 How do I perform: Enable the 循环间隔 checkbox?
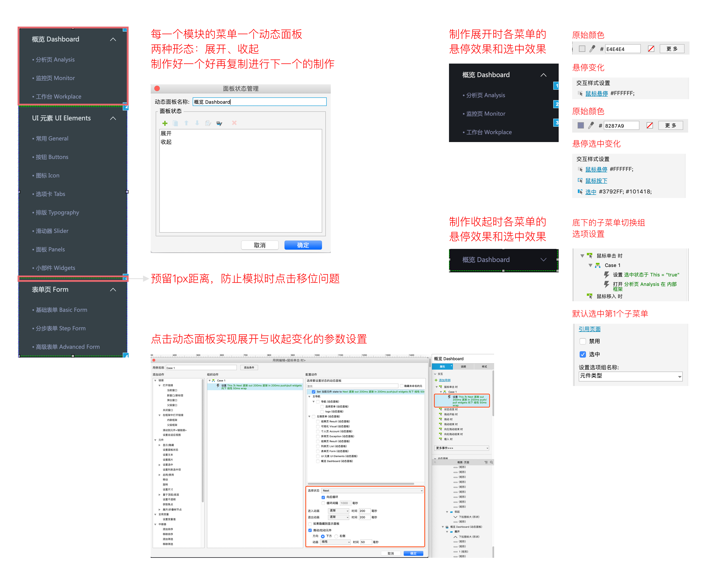[x=323, y=503]
